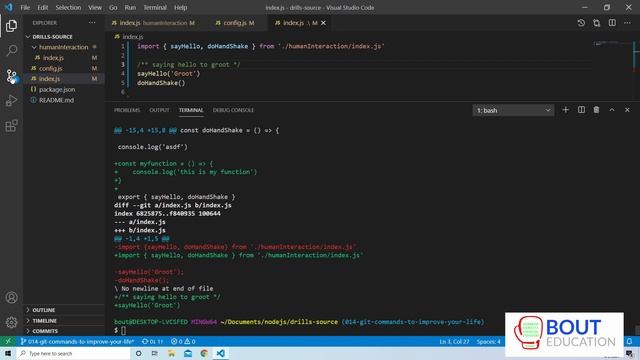Image resolution: width=640 pixels, height=360 pixels.
Task: Open the Go menu
Action: tap(113, 7)
